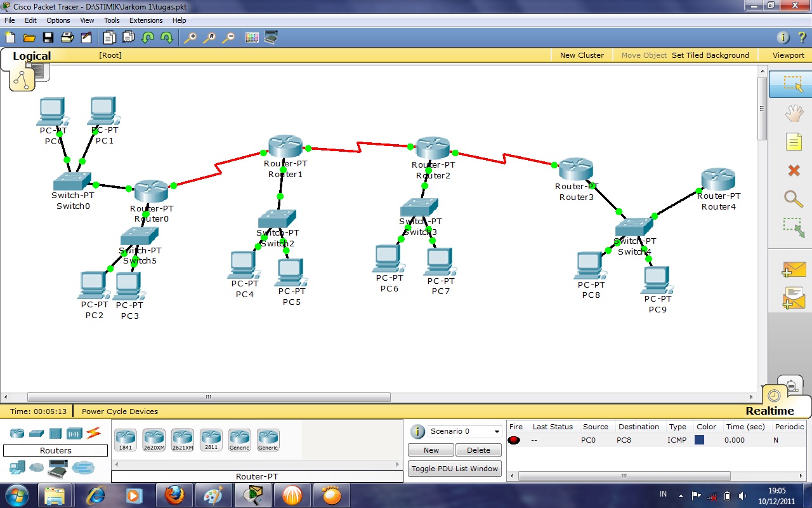
Task: Click the Redo green arrow icon
Action: [167, 37]
